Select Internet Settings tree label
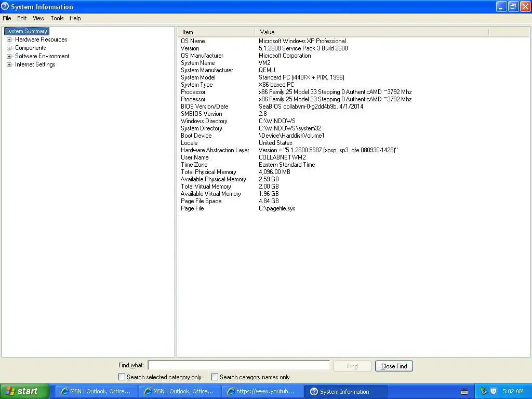Image resolution: width=532 pixels, height=399 pixels. pyautogui.click(x=35, y=64)
